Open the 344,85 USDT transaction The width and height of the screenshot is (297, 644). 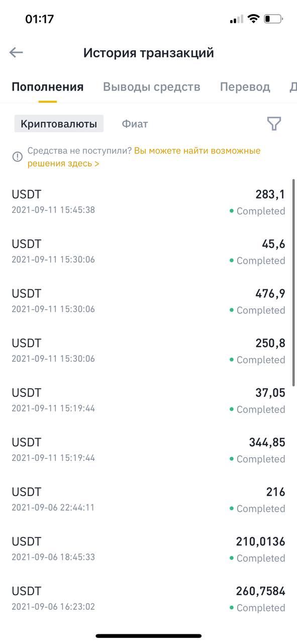148,450
